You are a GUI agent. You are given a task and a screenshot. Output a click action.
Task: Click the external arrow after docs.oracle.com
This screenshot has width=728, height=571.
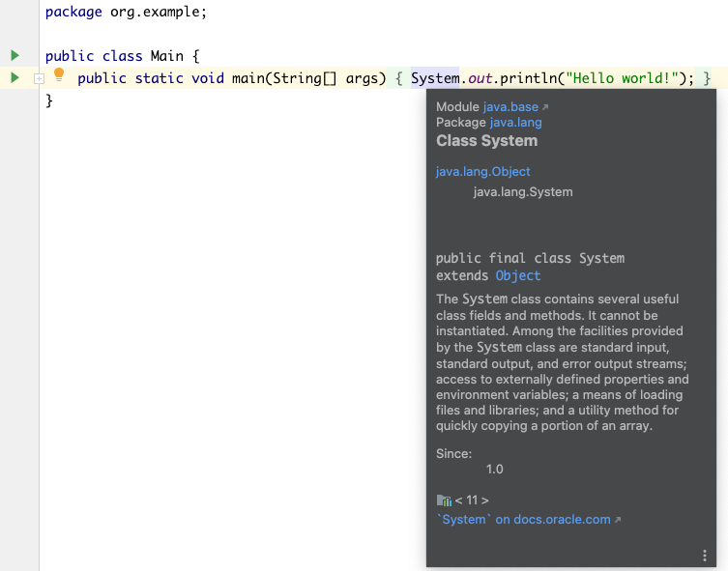pyautogui.click(x=618, y=520)
